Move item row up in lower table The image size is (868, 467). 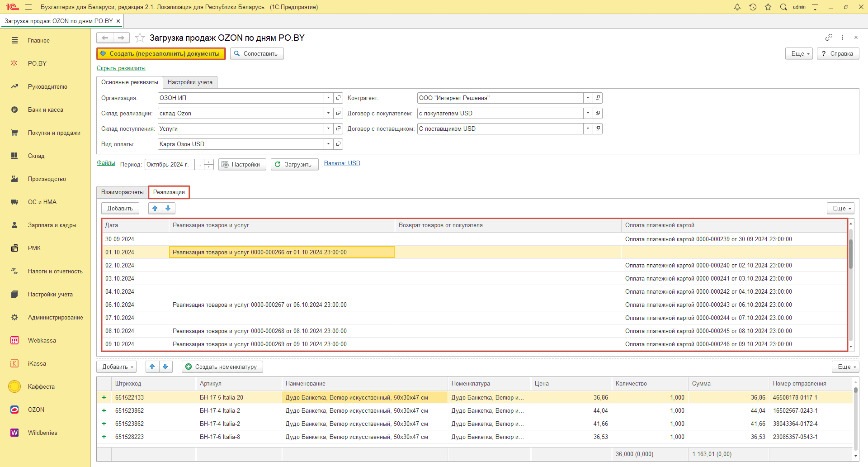click(x=152, y=367)
